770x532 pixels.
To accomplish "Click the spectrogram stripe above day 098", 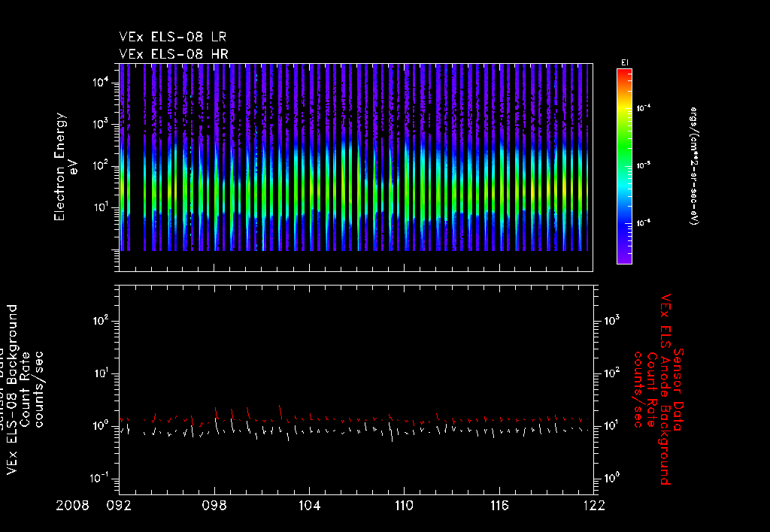I will click(216, 157).
